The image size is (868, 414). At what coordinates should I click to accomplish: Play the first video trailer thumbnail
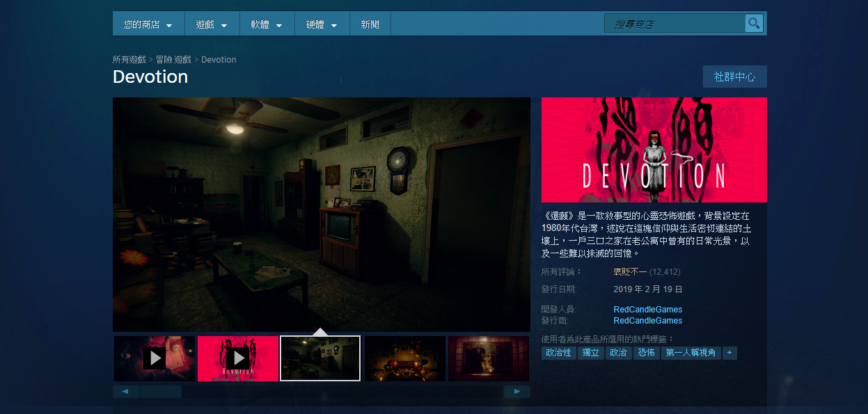[x=155, y=358]
